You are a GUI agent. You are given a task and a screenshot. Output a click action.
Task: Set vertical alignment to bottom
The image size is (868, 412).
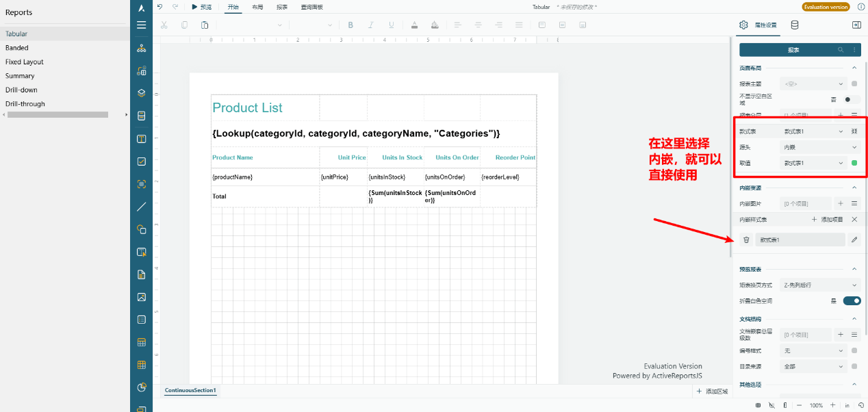(583, 25)
